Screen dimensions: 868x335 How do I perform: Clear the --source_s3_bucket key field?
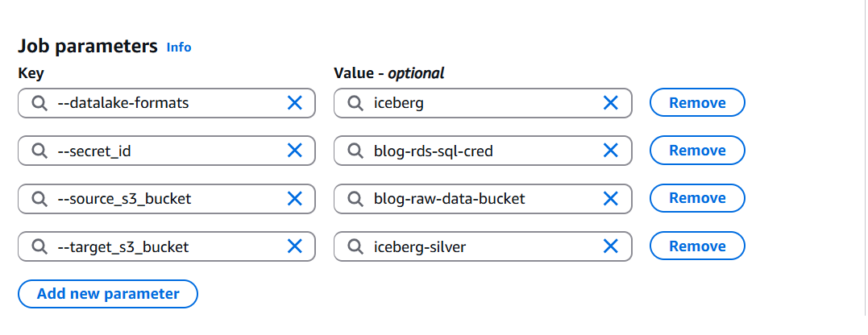[x=295, y=198]
